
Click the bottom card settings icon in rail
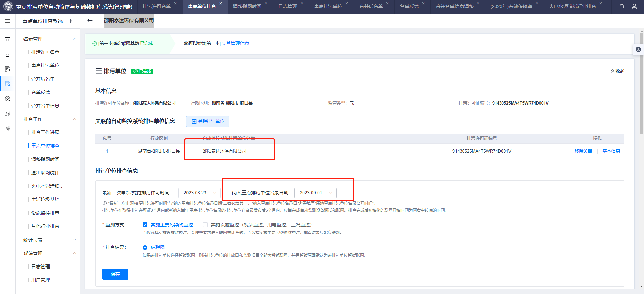tap(8, 128)
